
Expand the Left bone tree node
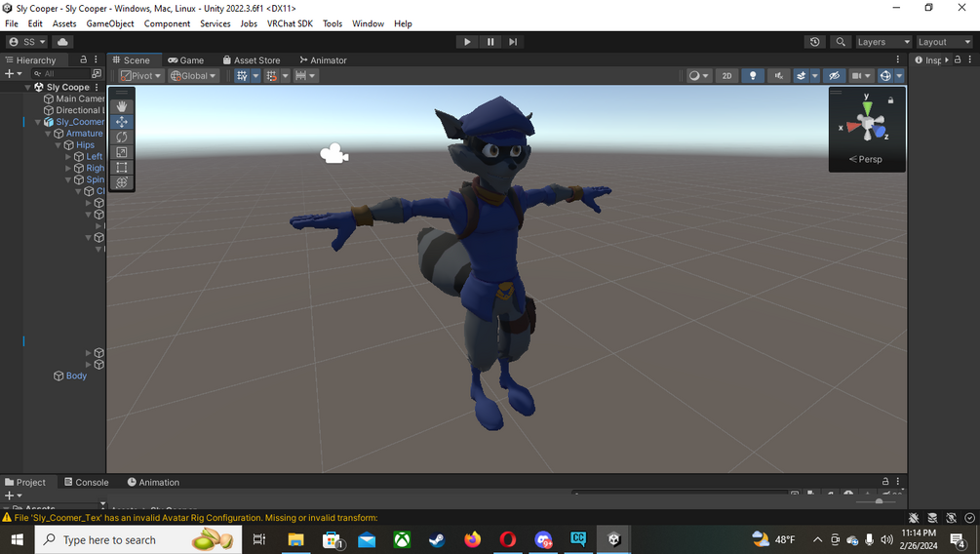pos(68,157)
